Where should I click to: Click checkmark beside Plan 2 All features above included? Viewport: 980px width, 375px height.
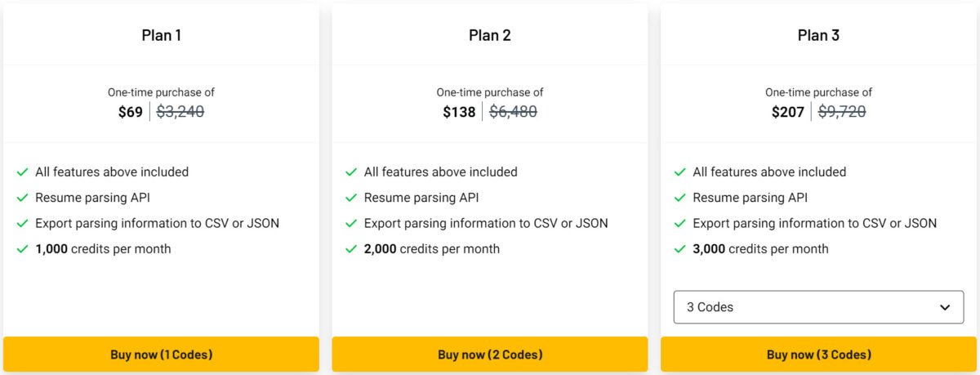tap(351, 172)
